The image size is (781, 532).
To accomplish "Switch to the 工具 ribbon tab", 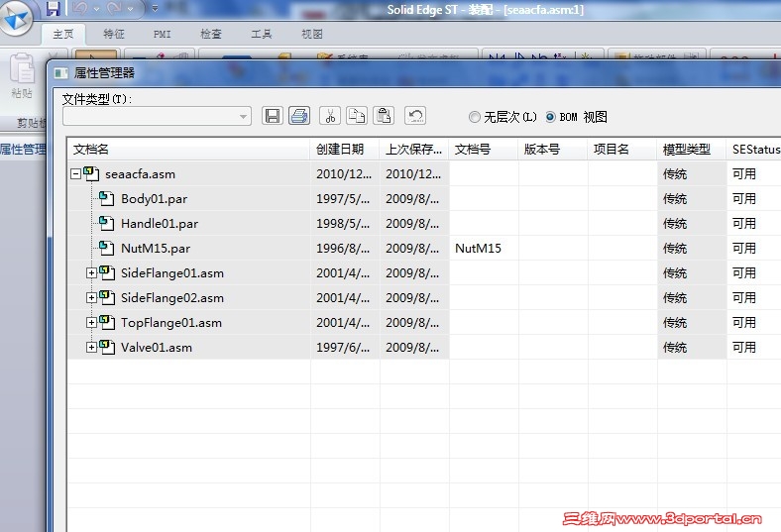I will (262, 34).
